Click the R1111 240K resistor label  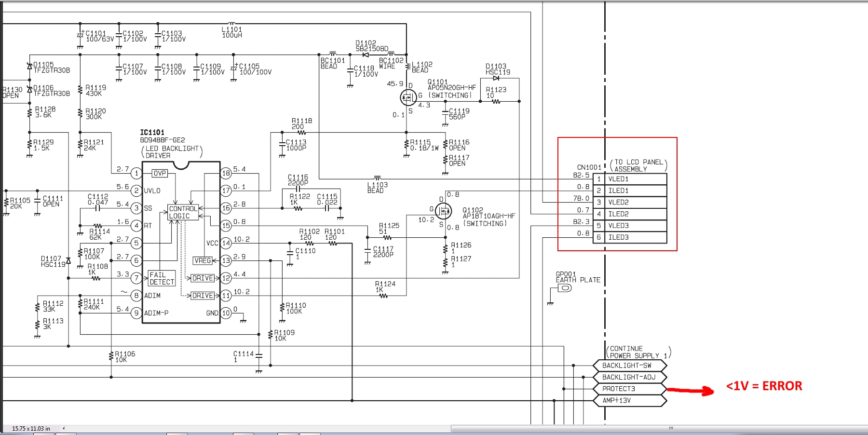click(94, 304)
